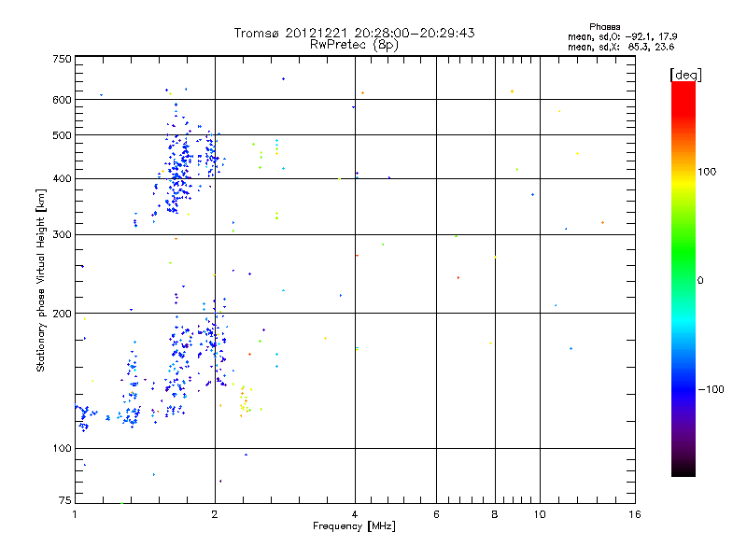Click the 'Phases' heading at top right
Viewport: 747px width, 560px height.
[x=604, y=27]
